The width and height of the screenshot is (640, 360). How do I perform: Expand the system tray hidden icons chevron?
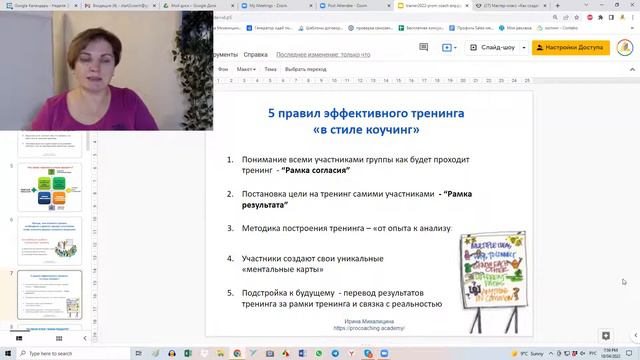click(551, 353)
